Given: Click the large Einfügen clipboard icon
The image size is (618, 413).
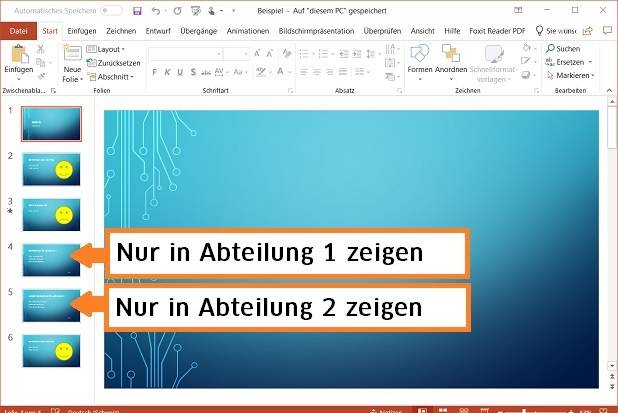Looking at the screenshot, I should click(x=20, y=54).
